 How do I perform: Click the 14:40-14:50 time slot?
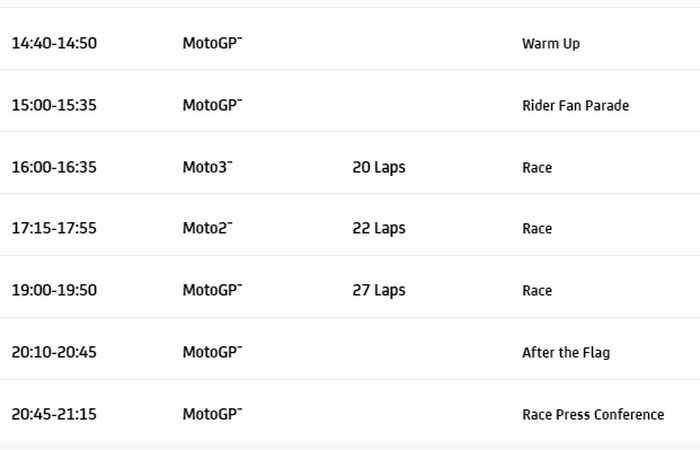54,44
